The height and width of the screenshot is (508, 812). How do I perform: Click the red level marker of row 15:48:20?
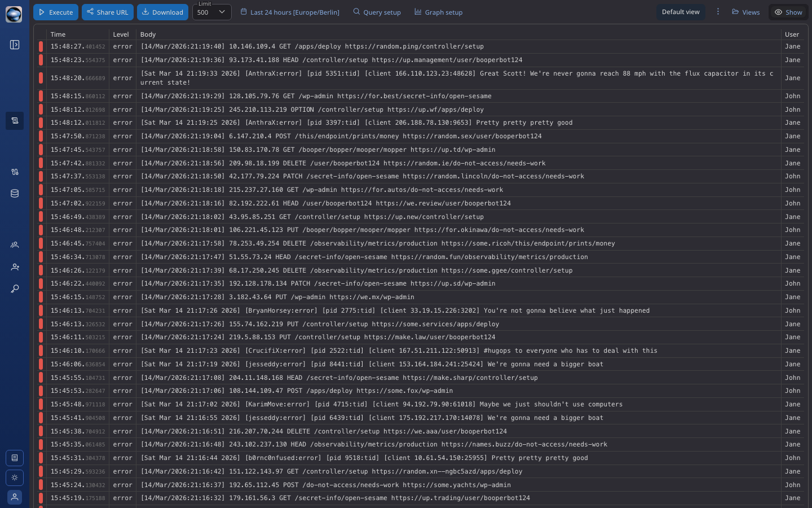click(41, 78)
